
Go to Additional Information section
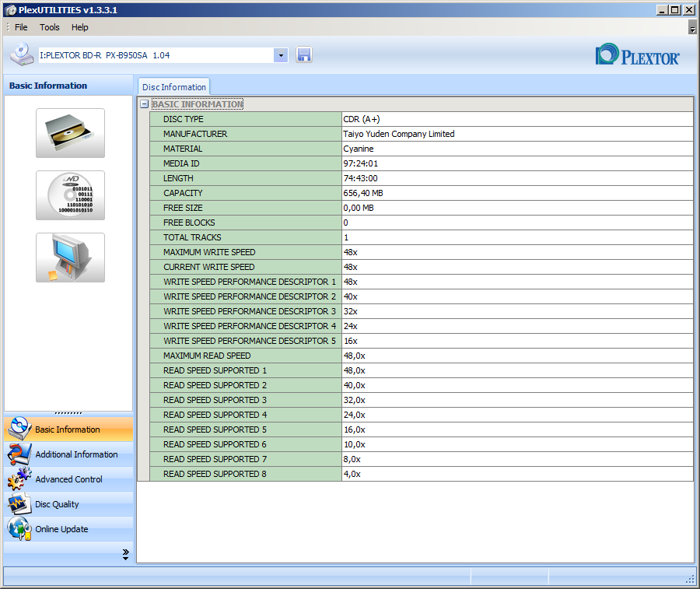click(x=68, y=454)
